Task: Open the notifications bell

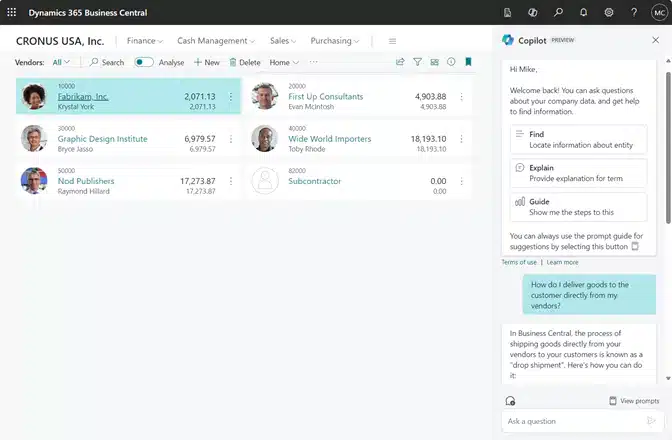Action: (583, 12)
